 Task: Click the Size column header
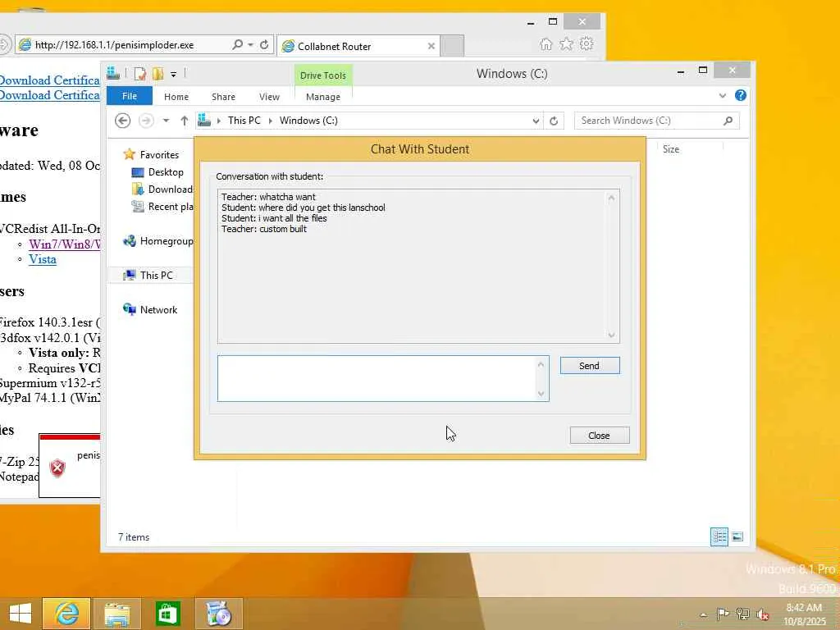(x=671, y=149)
